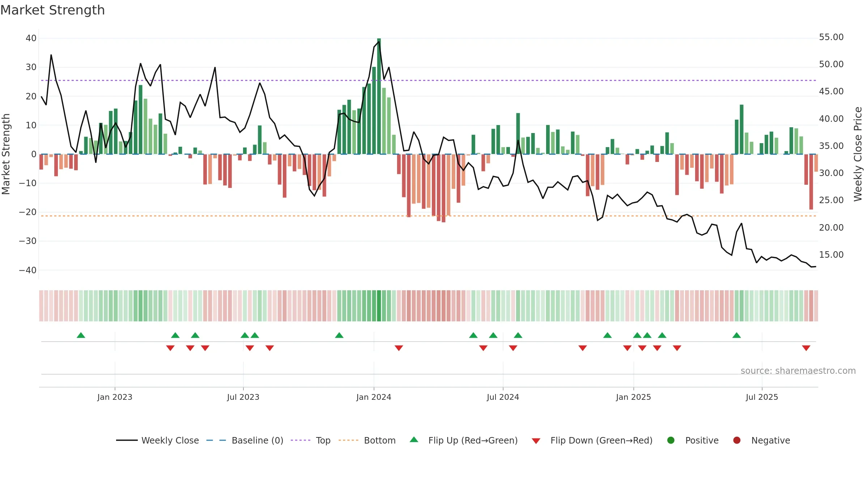Toggle the Baseline (0) legend entry
The image size is (868, 488).
tap(244, 440)
